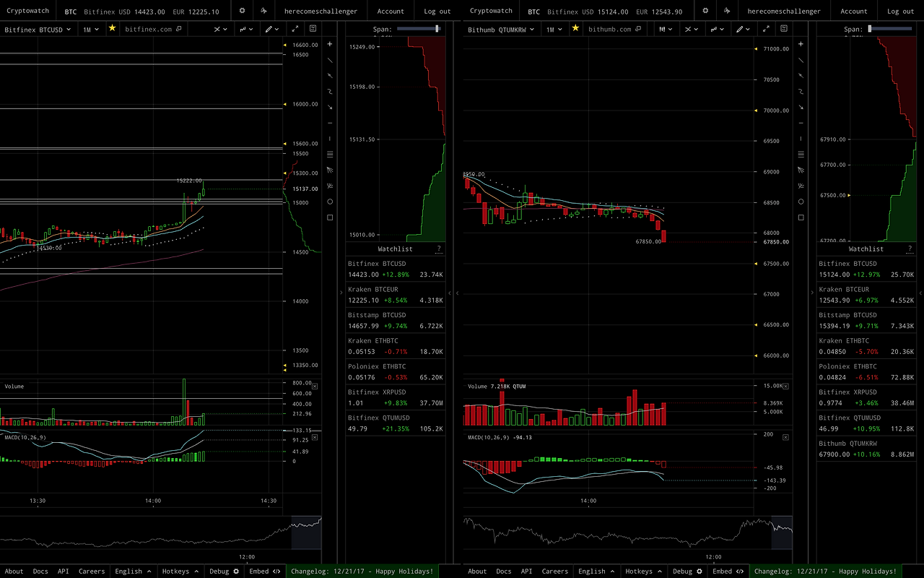Click the theme icon beside gear, right window
The height and width of the screenshot is (578, 924).
(727, 11)
